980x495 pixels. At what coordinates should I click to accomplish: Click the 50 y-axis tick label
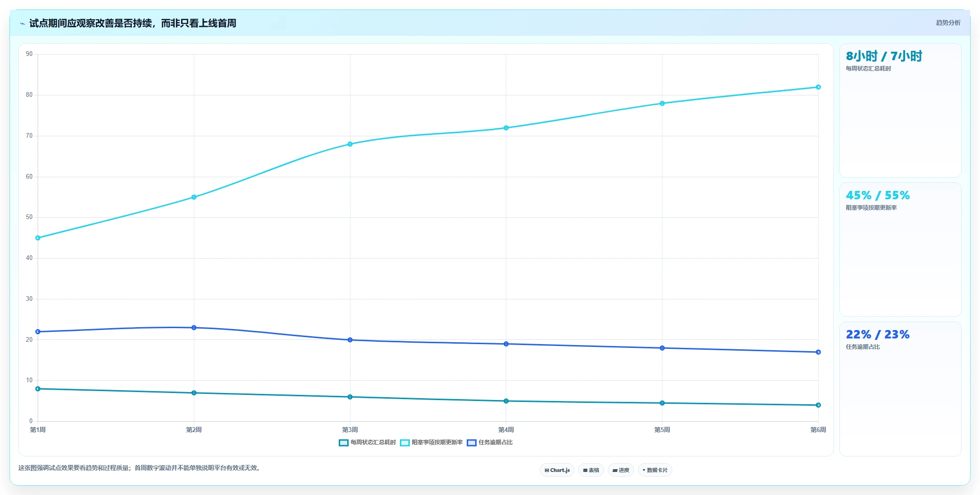click(x=29, y=217)
